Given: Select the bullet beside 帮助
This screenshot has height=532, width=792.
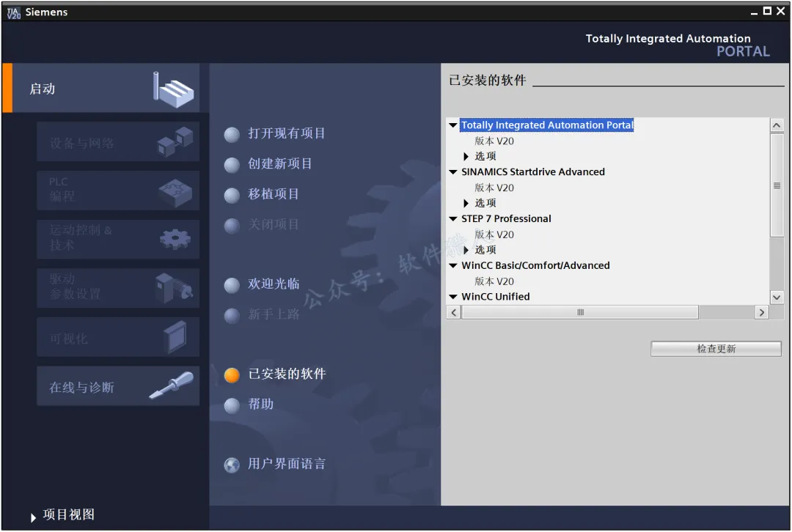Looking at the screenshot, I should 232,405.
